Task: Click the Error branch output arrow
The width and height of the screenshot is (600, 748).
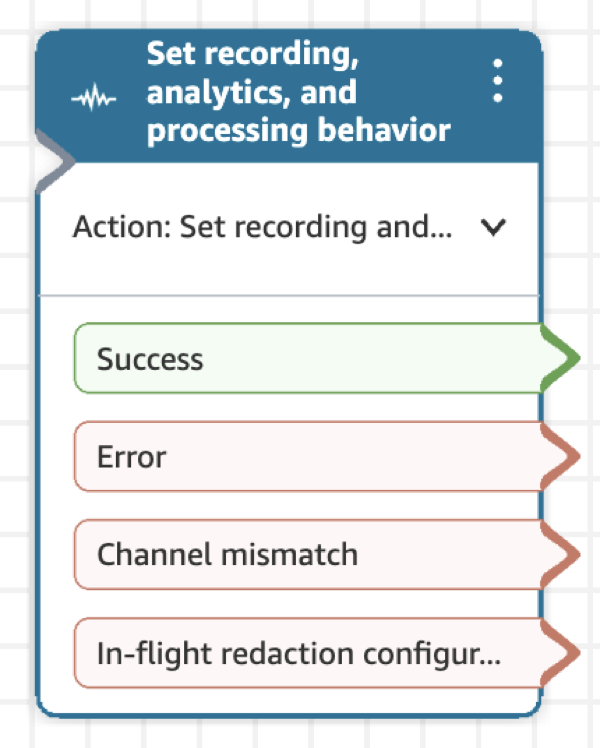Action: pos(562,457)
